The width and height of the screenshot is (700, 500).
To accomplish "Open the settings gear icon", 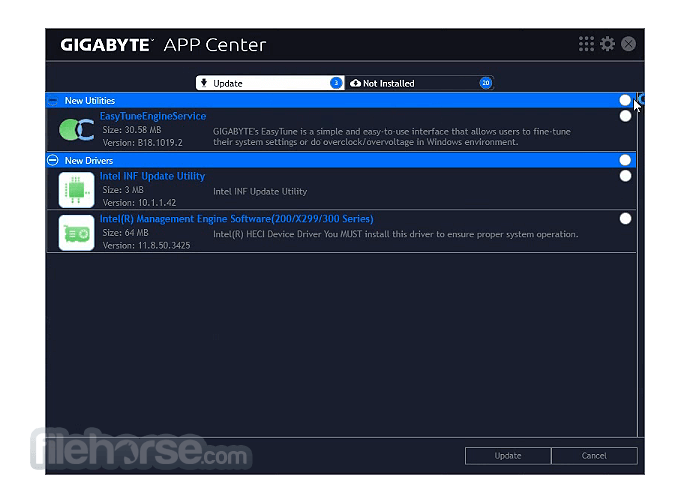I will (607, 44).
